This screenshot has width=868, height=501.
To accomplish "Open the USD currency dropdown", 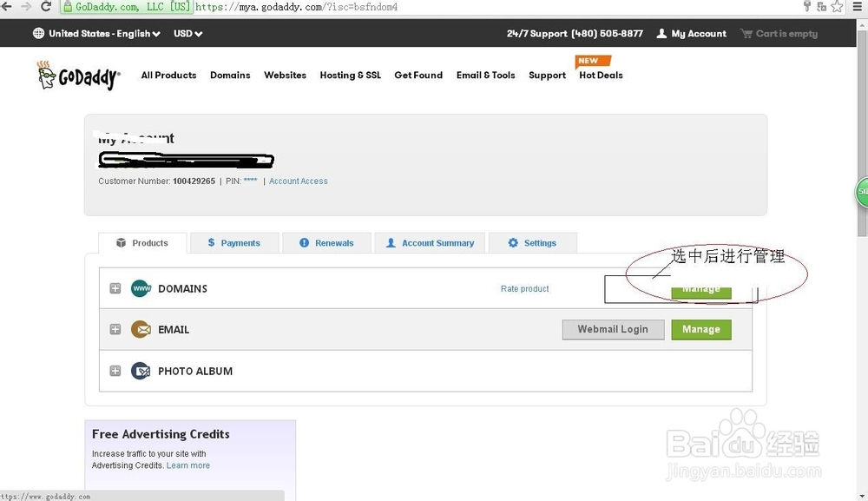I will [x=187, y=33].
